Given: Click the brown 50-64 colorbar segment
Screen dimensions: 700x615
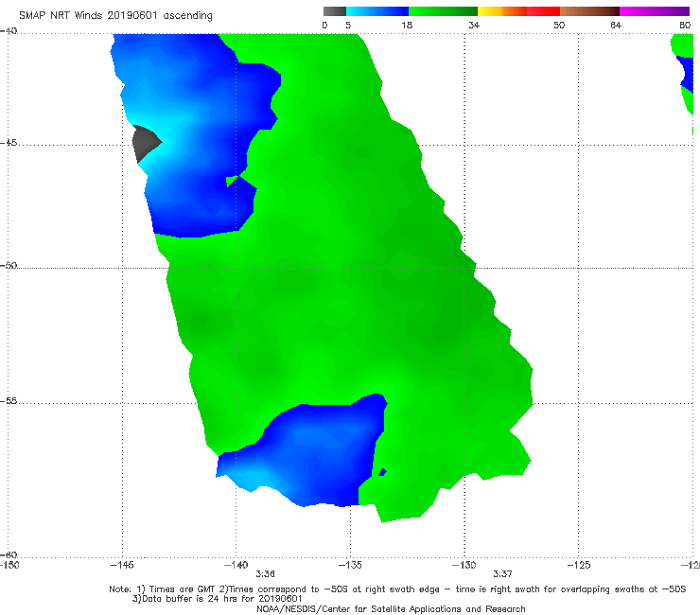Looking at the screenshot, I should (x=589, y=11).
